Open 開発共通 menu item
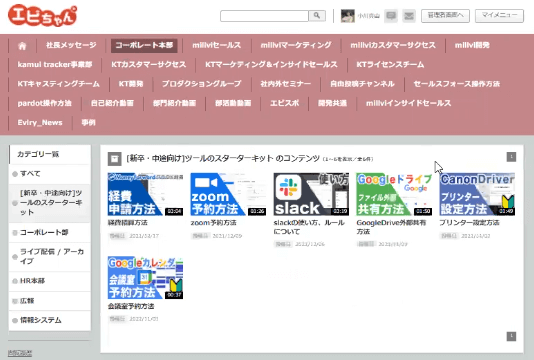Viewport: 534px width, 360px height. (332, 103)
